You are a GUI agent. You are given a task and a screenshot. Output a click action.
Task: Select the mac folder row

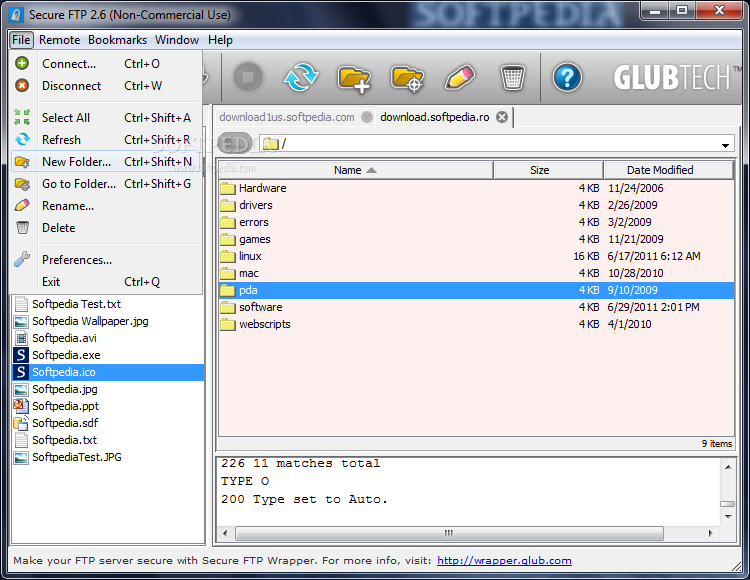pos(476,274)
